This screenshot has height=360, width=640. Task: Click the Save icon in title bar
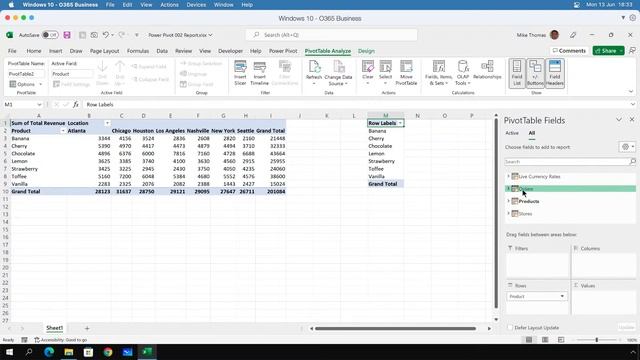(x=67, y=35)
